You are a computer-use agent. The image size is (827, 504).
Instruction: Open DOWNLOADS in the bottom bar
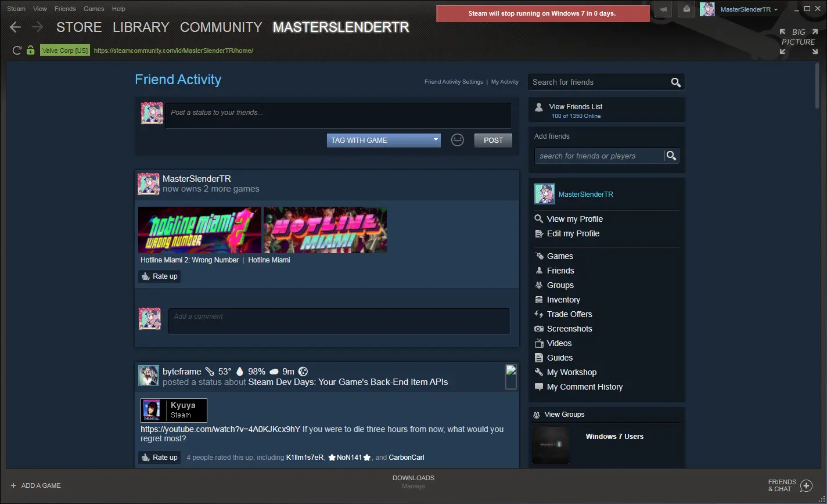pos(413,478)
